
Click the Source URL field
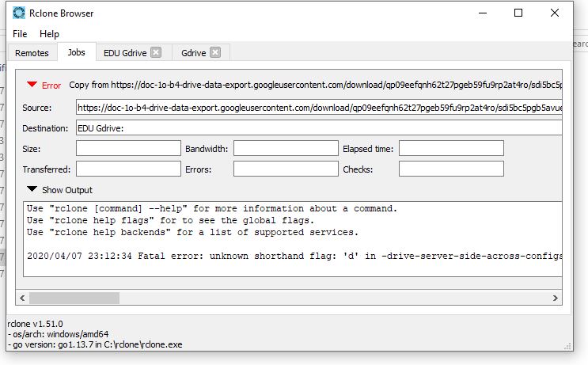(x=317, y=108)
